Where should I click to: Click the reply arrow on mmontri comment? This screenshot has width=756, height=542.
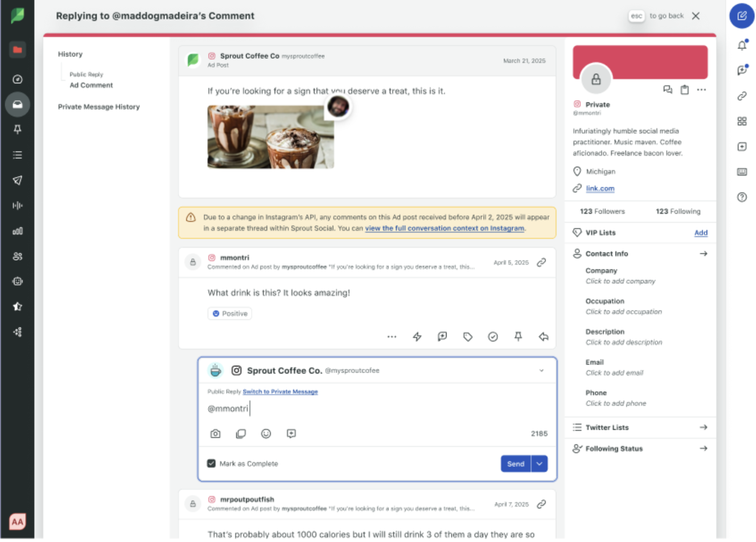[x=543, y=337]
